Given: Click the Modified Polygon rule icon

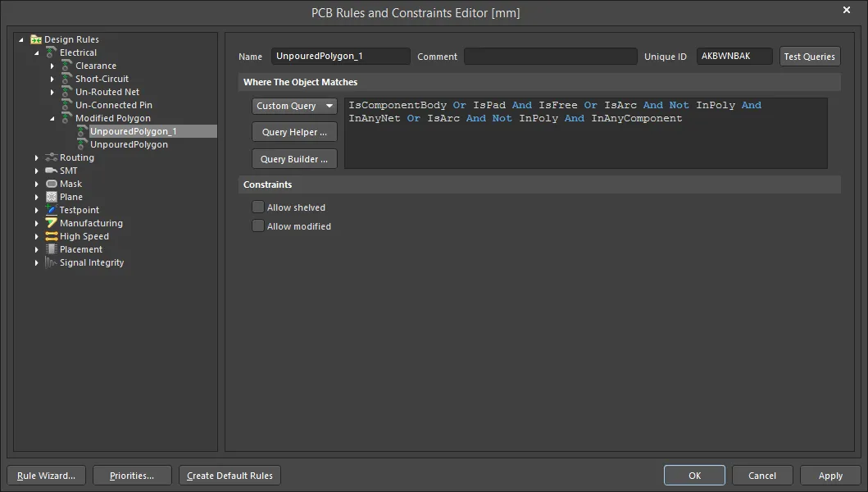Looking at the screenshot, I should [x=66, y=118].
